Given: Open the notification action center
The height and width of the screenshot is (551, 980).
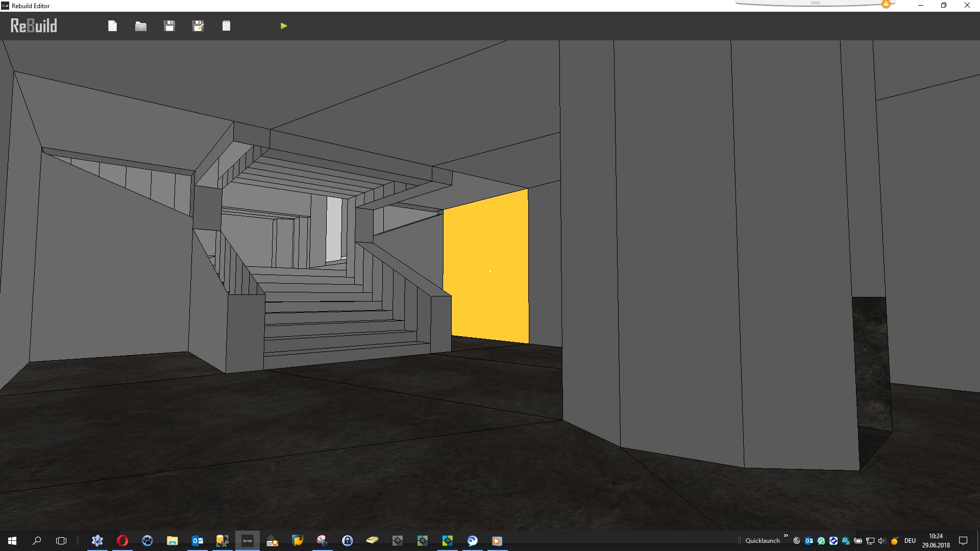Looking at the screenshot, I should point(963,541).
